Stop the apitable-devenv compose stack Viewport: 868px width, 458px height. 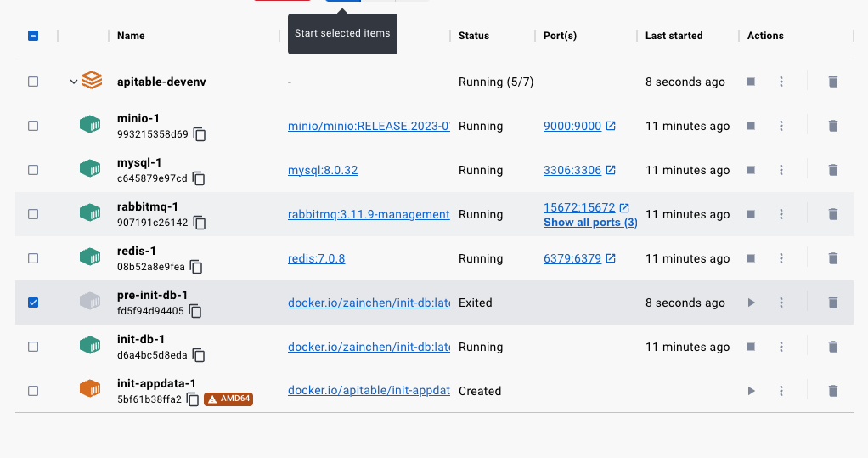tap(751, 82)
